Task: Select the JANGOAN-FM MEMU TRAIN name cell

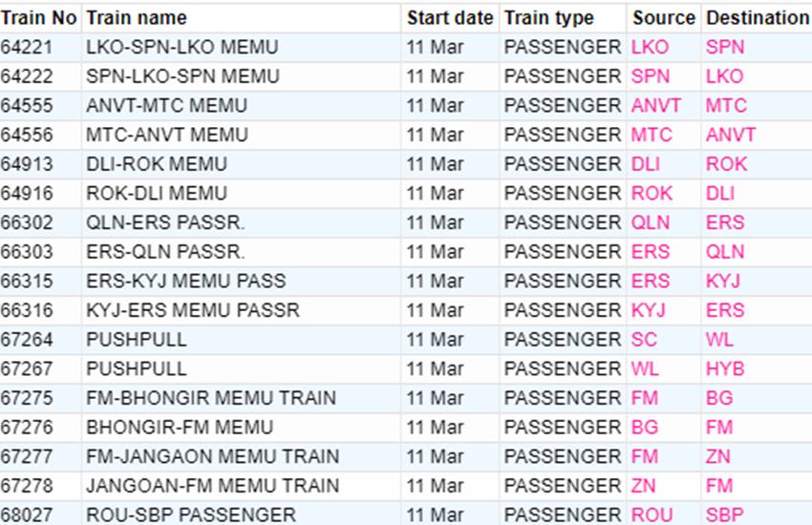Action: point(212,486)
